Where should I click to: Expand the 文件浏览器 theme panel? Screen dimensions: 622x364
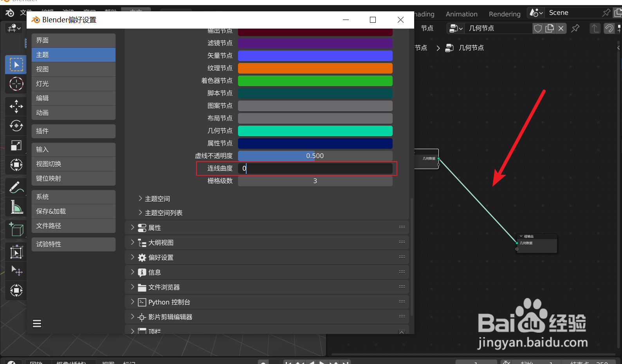click(267, 287)
